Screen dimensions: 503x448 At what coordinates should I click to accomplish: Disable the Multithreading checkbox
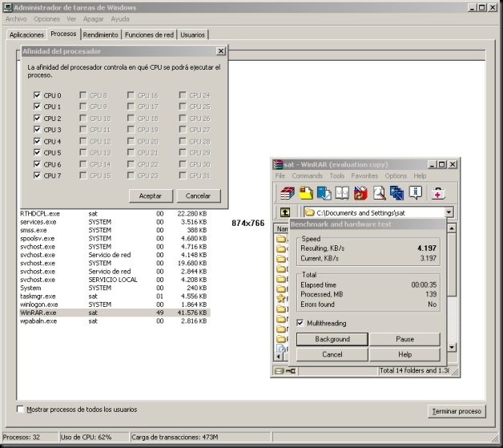pos(300,323)
